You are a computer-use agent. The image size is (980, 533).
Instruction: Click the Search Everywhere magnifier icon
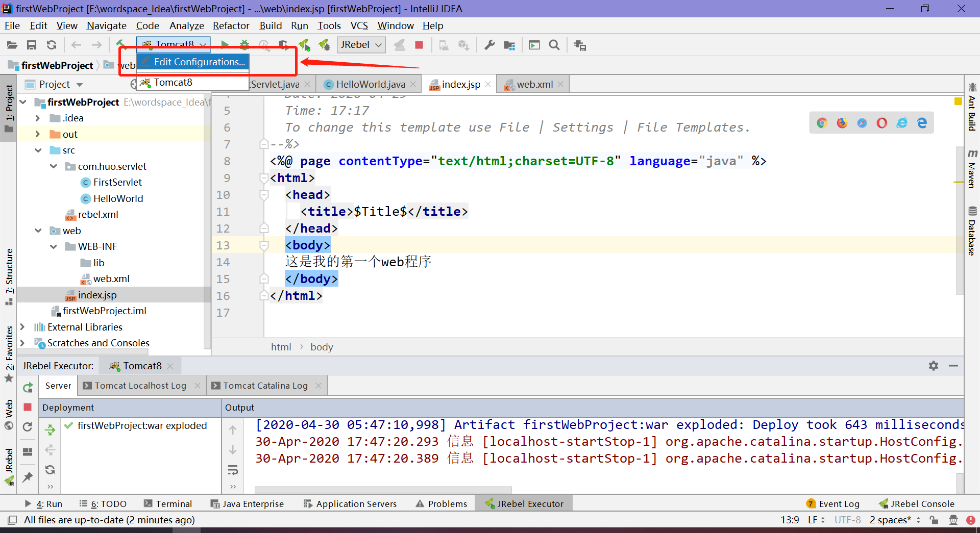point(554,45)
